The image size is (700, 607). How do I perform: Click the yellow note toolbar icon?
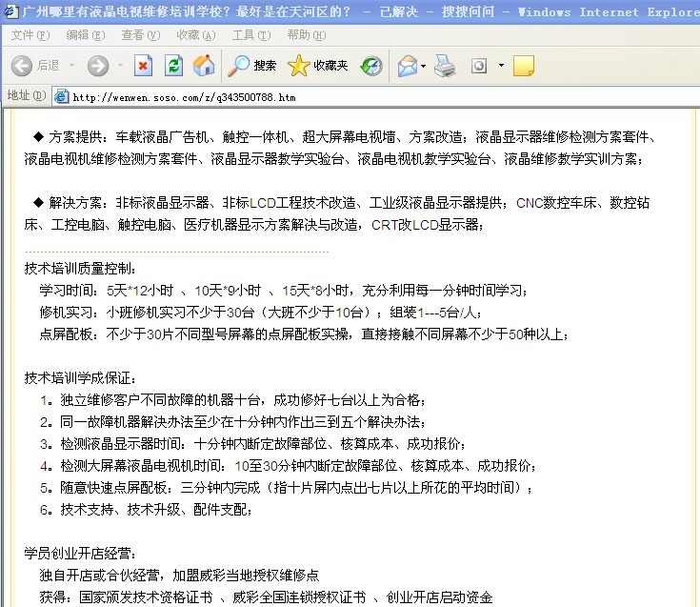coord(523,66)
